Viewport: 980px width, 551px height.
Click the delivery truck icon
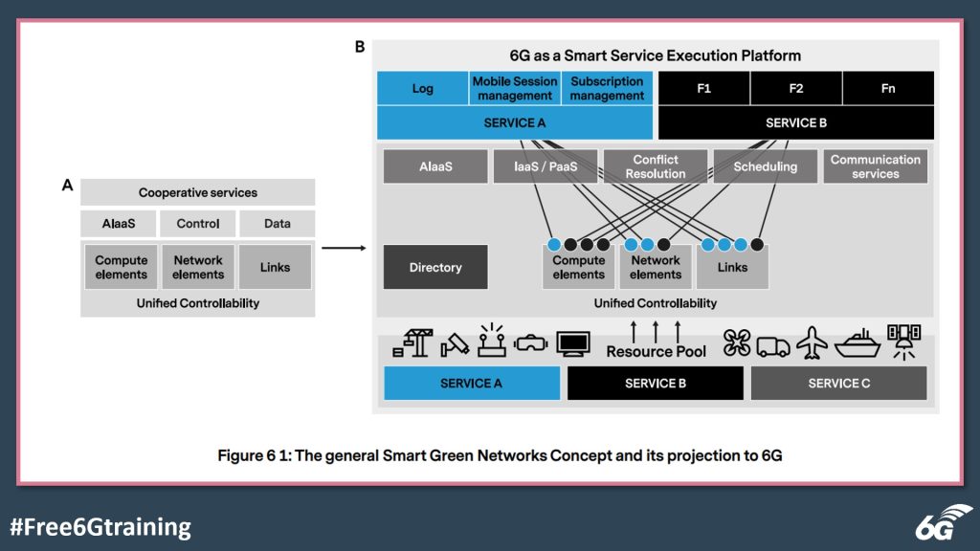tap(773, 345)
